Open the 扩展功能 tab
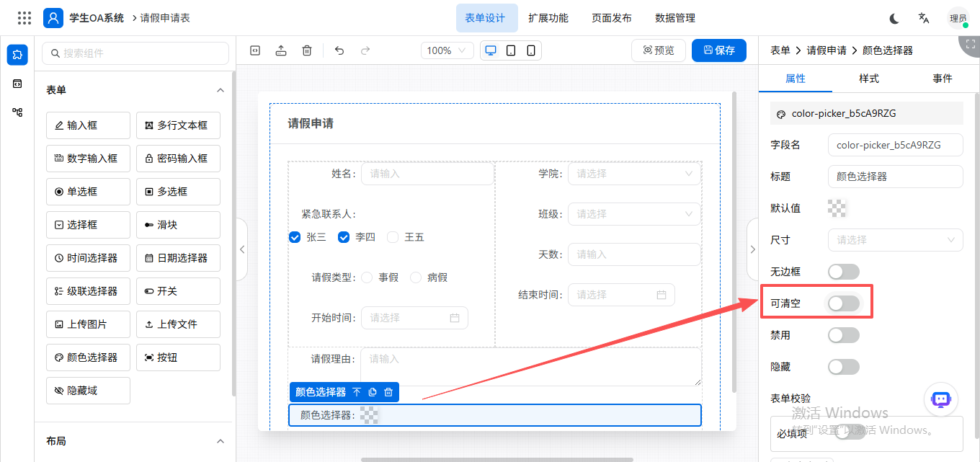 click(548, 18)
